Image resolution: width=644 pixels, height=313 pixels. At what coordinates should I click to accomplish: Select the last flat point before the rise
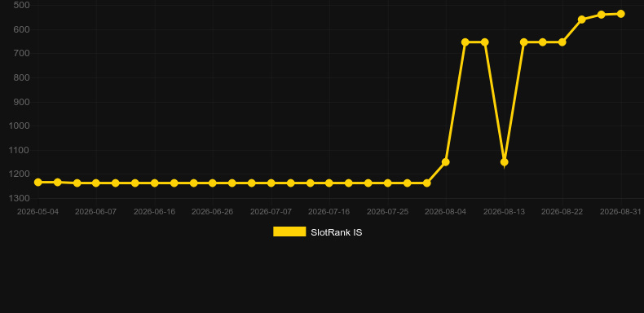(426, 183)
